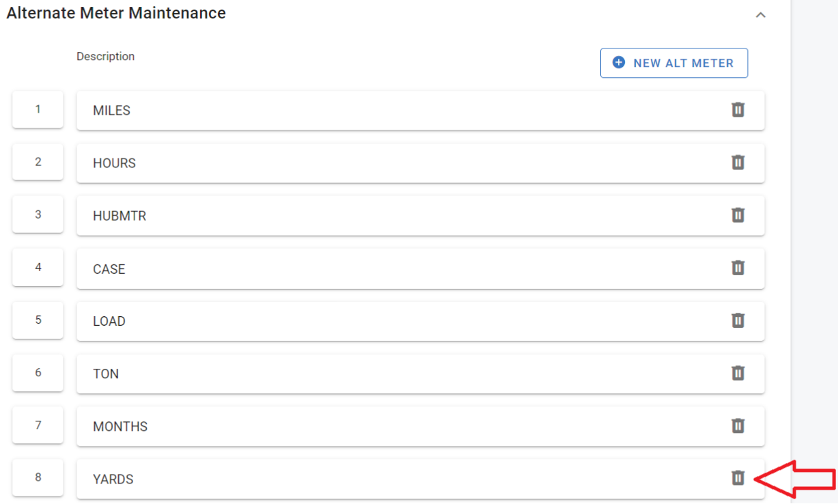Click the New Alt Meter button
This screenshot has height=504, width=838.
pyautogui.click(x=673, y=63)
